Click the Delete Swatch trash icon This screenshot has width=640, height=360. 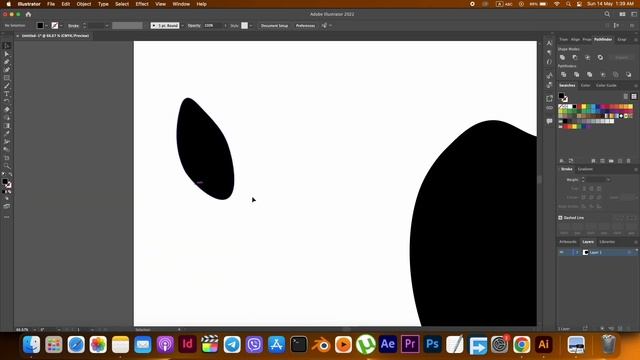629,161
